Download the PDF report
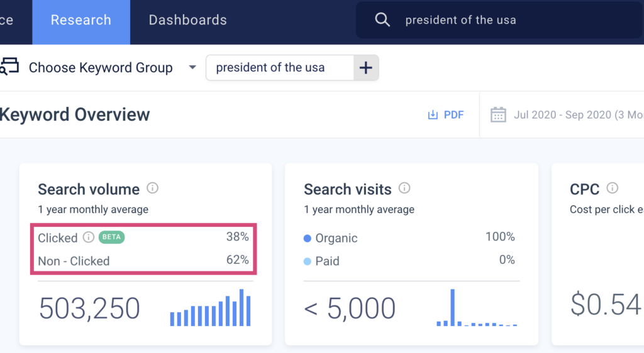The width and height of the screenshot is (644, 353). click(x=446, y=115)
